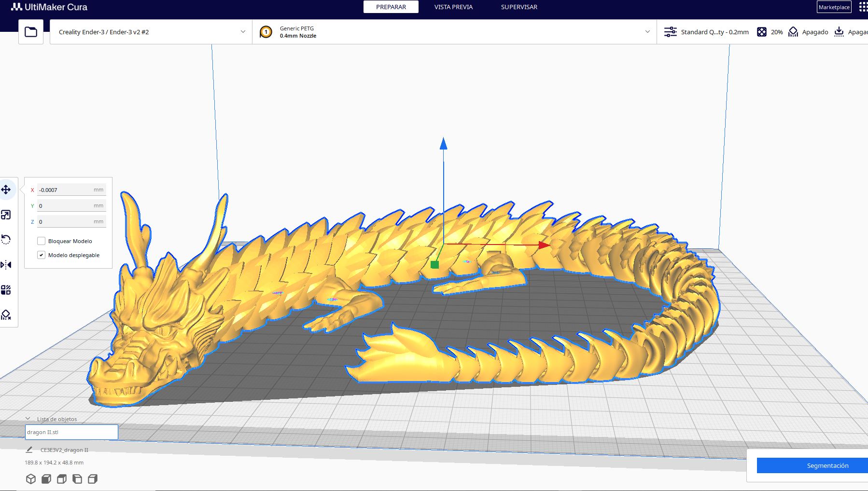
Task: Open the apps grid icon
Action: coord(863,7)
